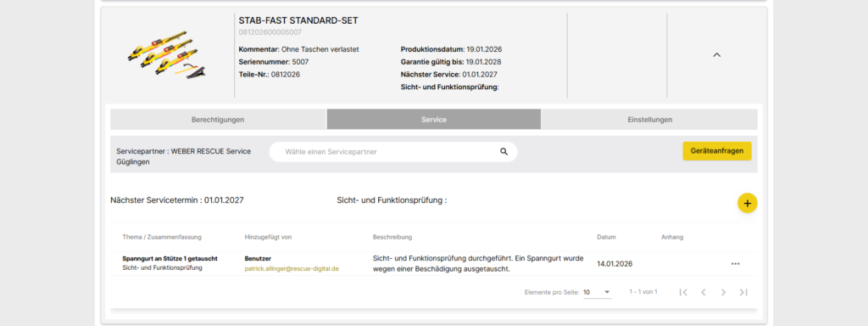The width and height of the screenshot is (868, 326).
Task: Focus the Wähle einen Servicepartner field
Action: tap(393, 152)
